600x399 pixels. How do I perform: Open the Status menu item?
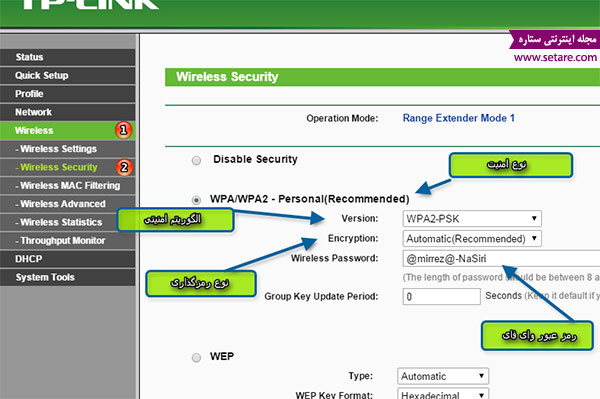coord(67,57)
